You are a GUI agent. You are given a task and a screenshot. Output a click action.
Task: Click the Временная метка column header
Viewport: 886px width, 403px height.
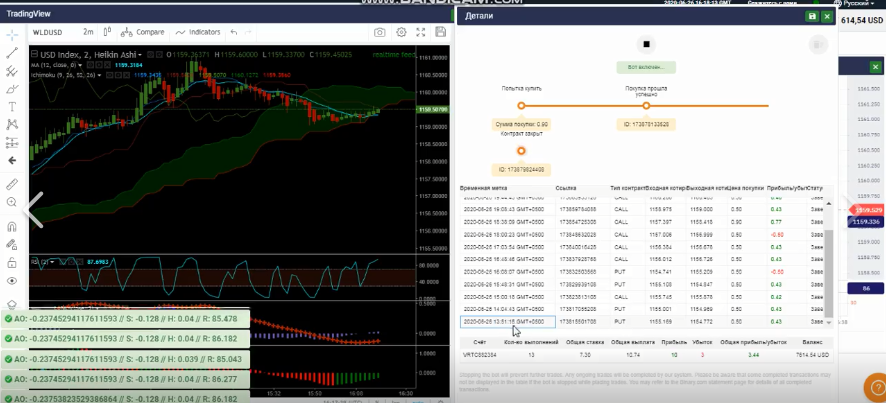coord(483,188)
